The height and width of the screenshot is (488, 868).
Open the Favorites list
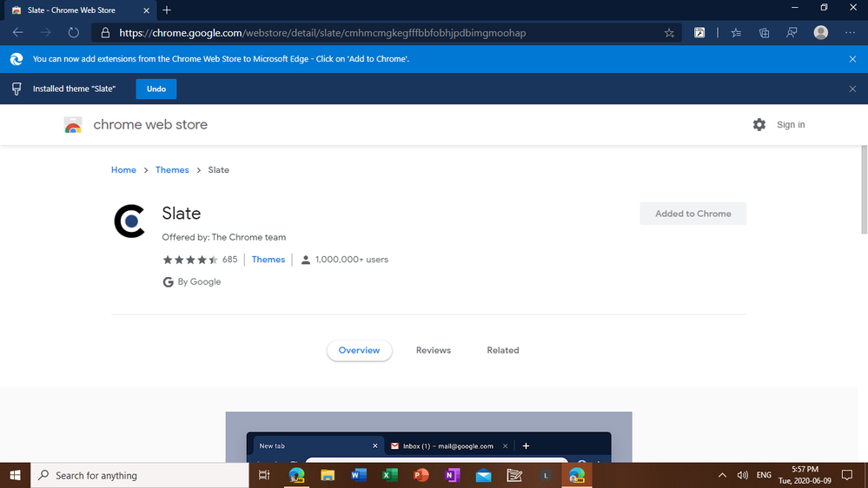coord(736,33)
